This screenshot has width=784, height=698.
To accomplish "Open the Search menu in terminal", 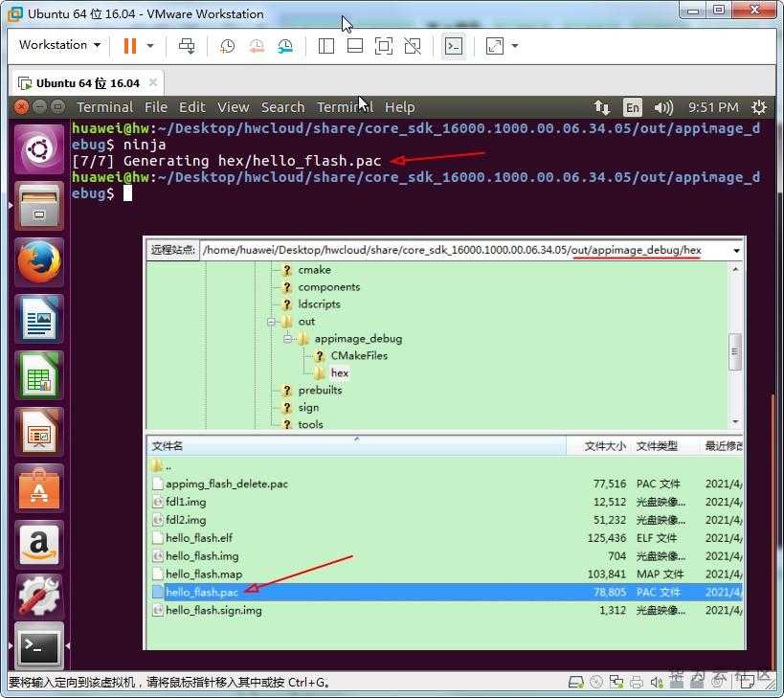I will 282,107.
